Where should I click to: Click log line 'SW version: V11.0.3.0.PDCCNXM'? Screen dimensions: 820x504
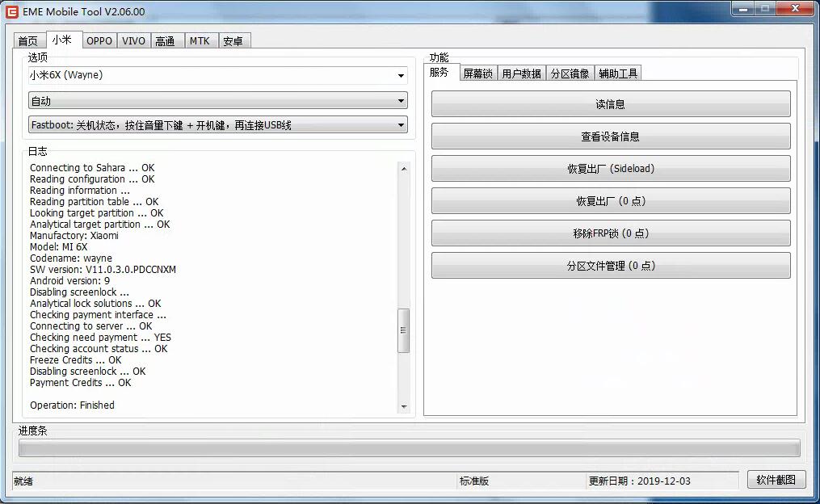103,270
